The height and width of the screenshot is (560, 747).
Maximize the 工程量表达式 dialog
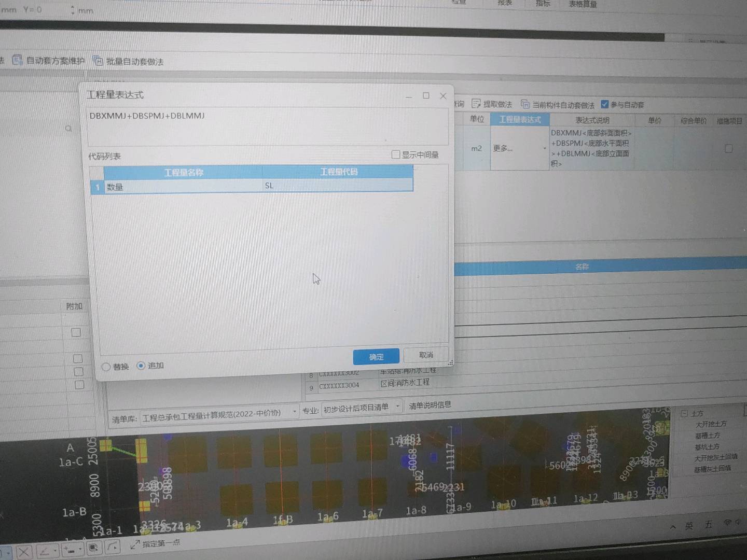click(426, 95)
